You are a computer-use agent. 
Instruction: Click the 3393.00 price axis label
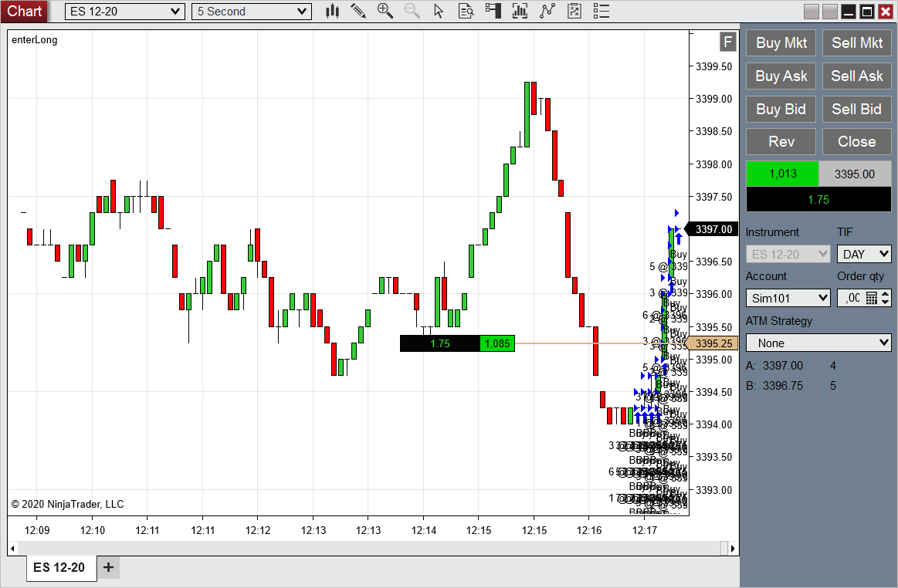(x=713, y=490)
